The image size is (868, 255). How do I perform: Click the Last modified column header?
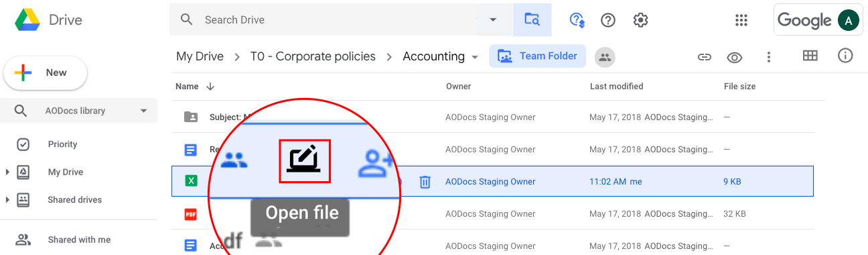point(616,86)
